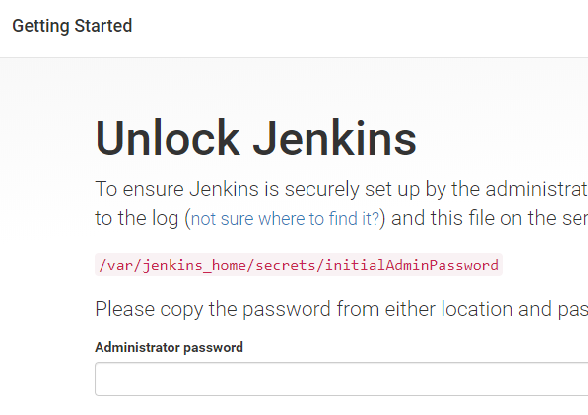Viewport: 588px width, 415px height.
Task: Select the word 'Jenkins' in the large heading
Action: coord(334,138)
